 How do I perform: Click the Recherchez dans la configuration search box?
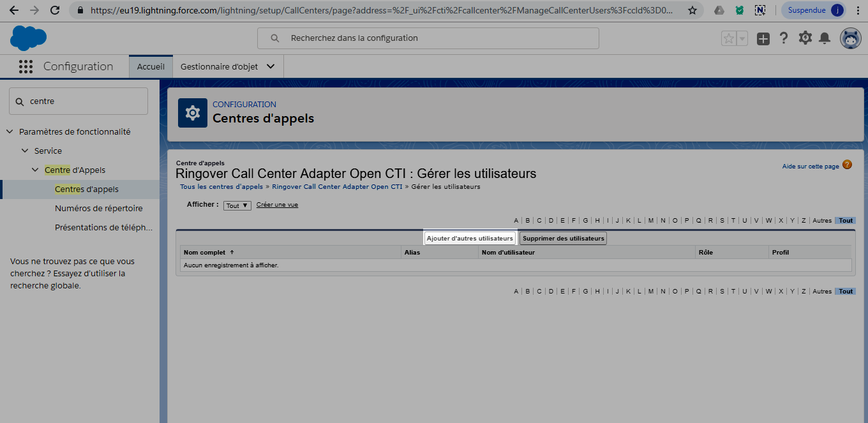(x=428, y=38)
